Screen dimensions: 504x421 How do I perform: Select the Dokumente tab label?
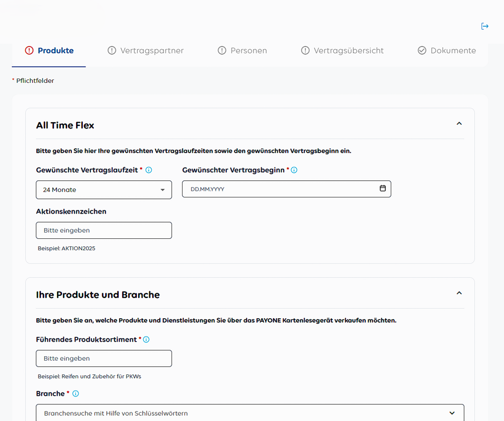click(453, 50)
